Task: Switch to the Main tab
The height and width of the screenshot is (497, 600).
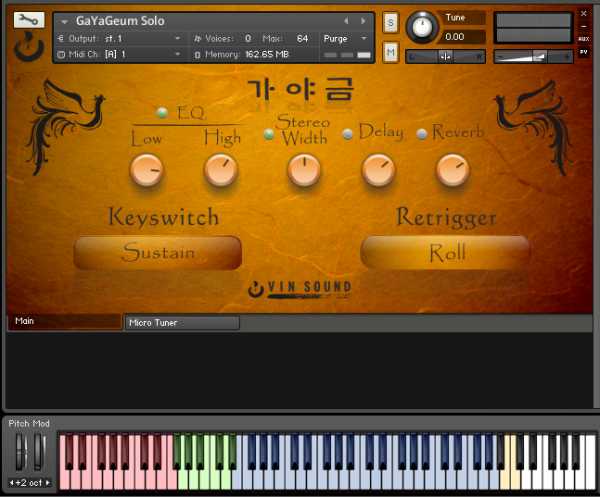Action: [65, 321]
